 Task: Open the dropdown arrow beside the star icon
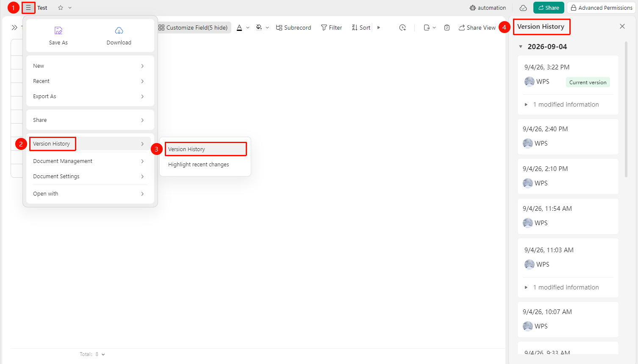(x=70, y=8)
